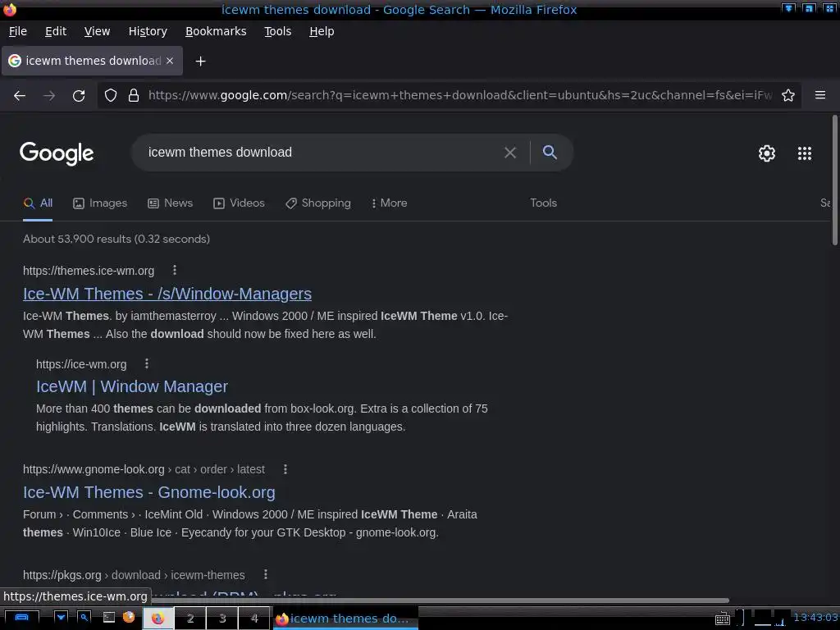Open the File menu
The image size is (840, 630).
18,32
